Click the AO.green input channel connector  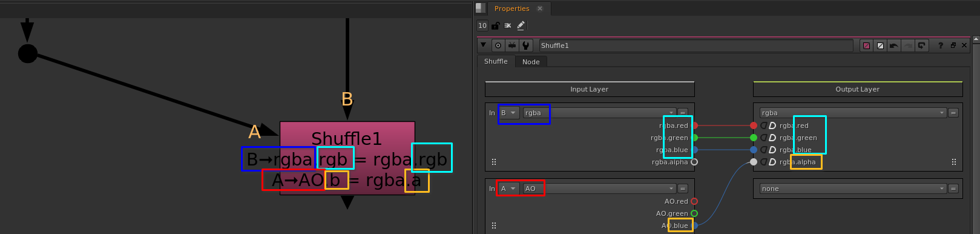[x=694, y=213]
